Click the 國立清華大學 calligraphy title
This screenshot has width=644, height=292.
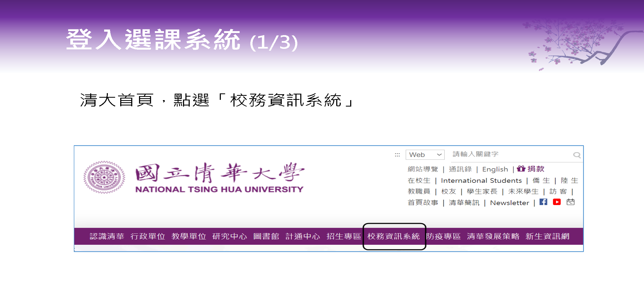[x=220, y=173]
